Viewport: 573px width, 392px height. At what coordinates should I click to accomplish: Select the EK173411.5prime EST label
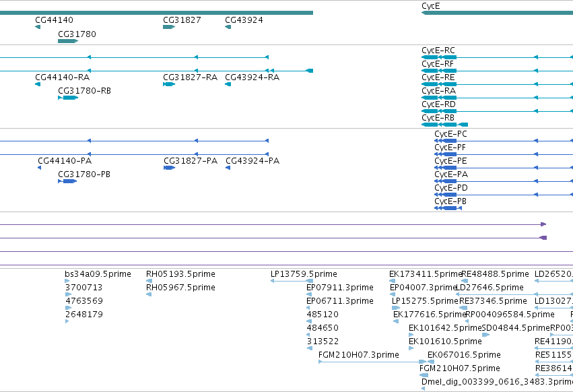pos(426,274)
